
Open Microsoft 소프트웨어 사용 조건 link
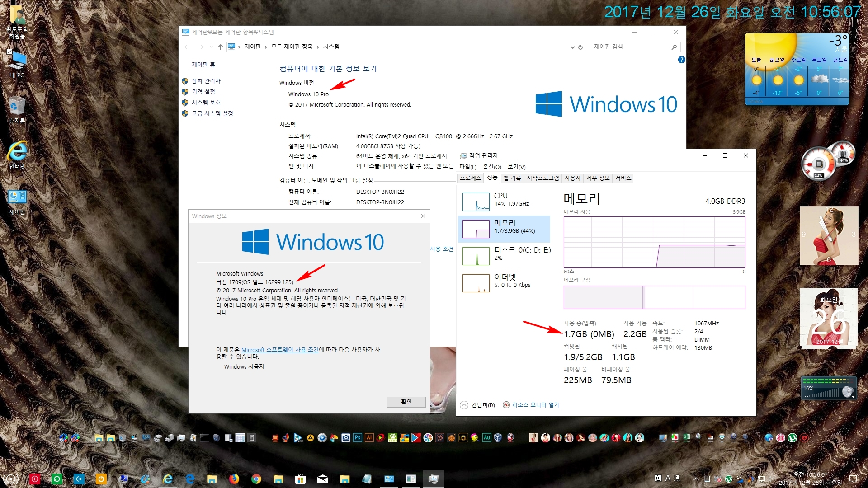[280, 350]
